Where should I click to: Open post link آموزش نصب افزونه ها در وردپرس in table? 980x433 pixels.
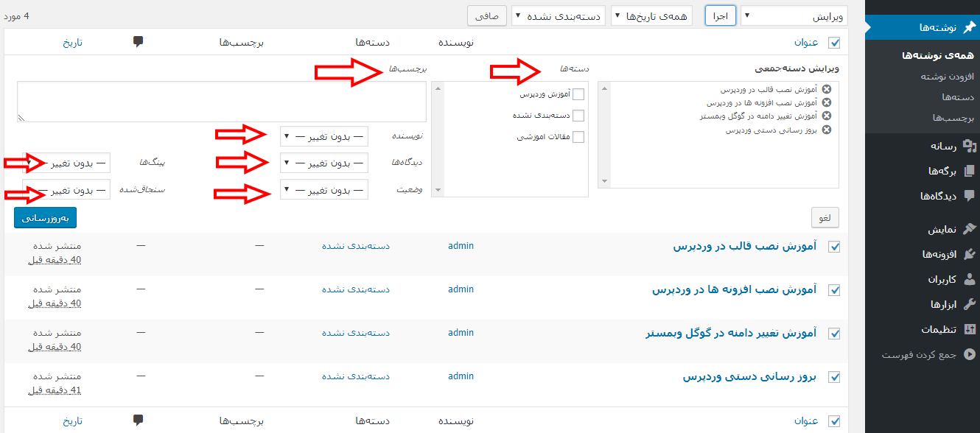coord(735,290)
